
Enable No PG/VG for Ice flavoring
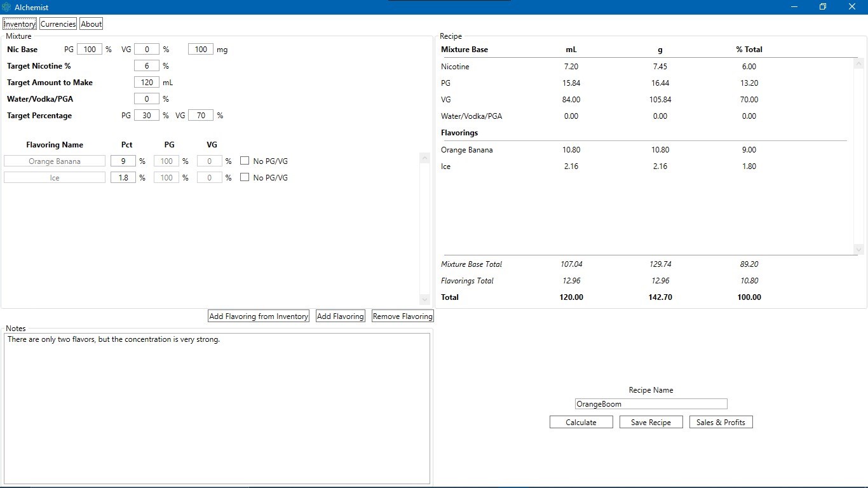tap(245, 177)
